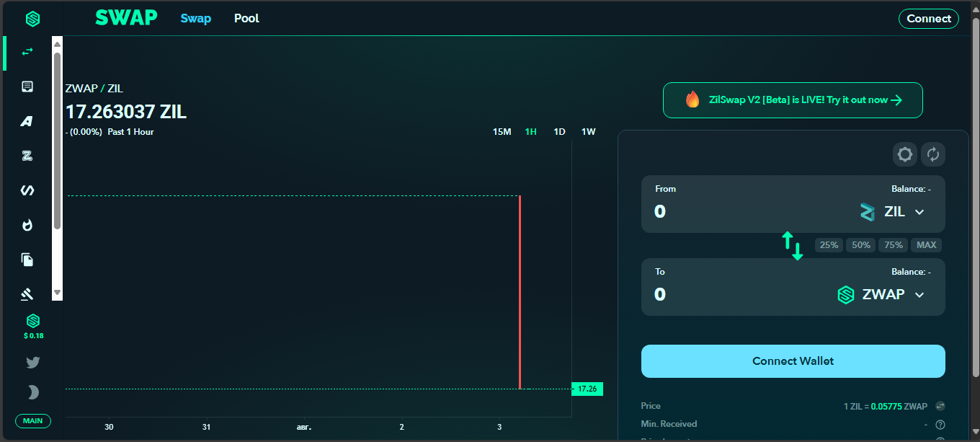Screen dimensions: 980x442
Task: Open the ZWAP token dropdown in To
Action: click(x=882, y=295)
